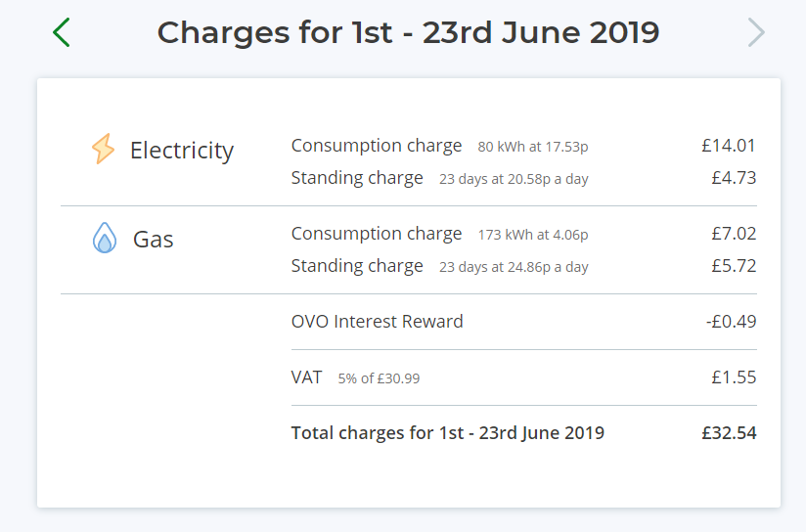
Task: Go to previous billing period with green arrow
Action: pos(62,32)
